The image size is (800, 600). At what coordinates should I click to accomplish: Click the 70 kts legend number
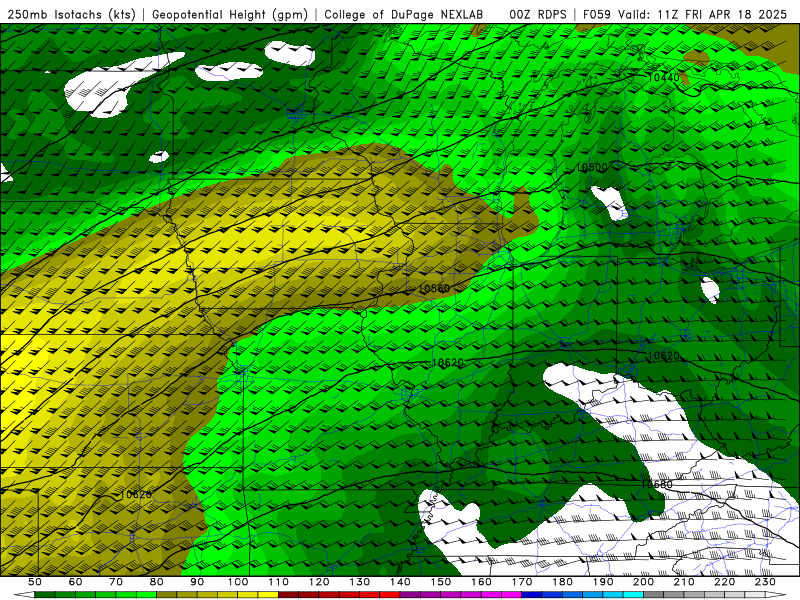pyautogui.click(x=116, y=582)
